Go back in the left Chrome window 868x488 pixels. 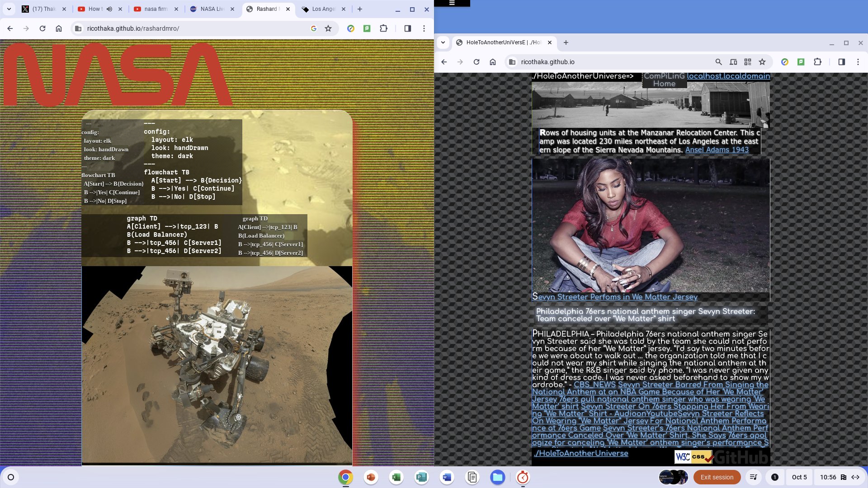pyautogui.click(x=10, y=28)
